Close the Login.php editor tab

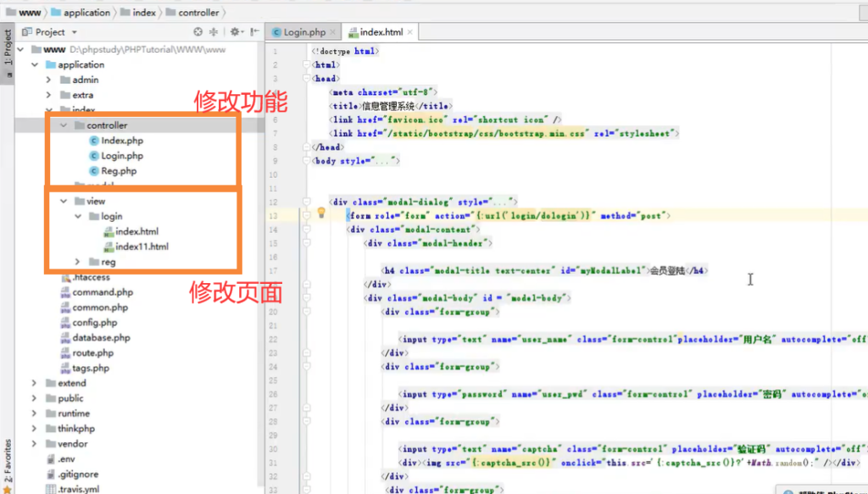332,32
